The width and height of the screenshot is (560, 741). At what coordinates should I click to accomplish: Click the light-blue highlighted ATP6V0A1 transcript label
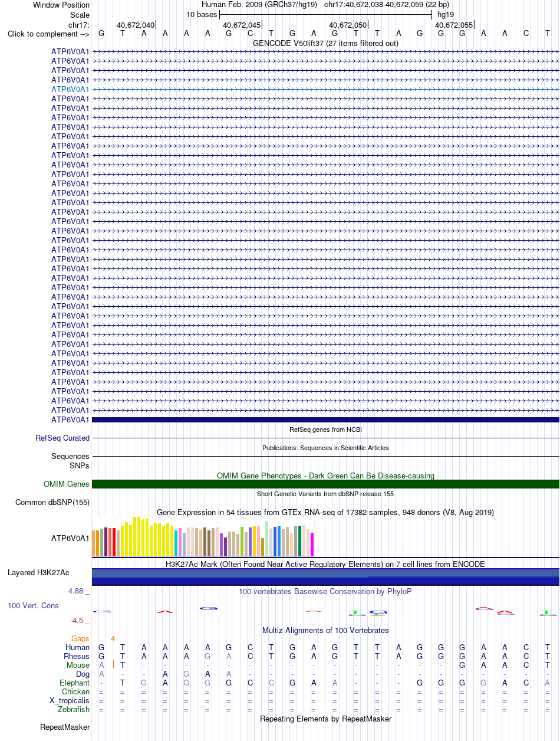pyautogui.click(x=70, y=89)
